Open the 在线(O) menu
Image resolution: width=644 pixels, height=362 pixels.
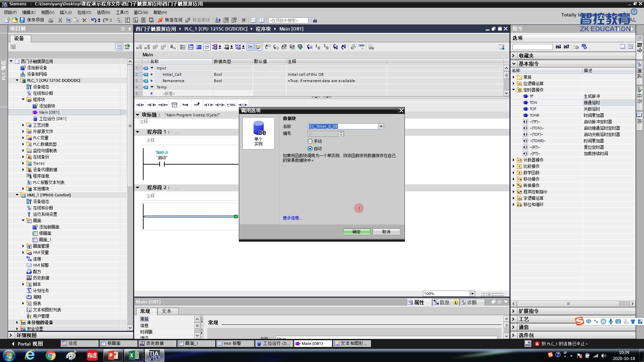click(x=84, y=12)
